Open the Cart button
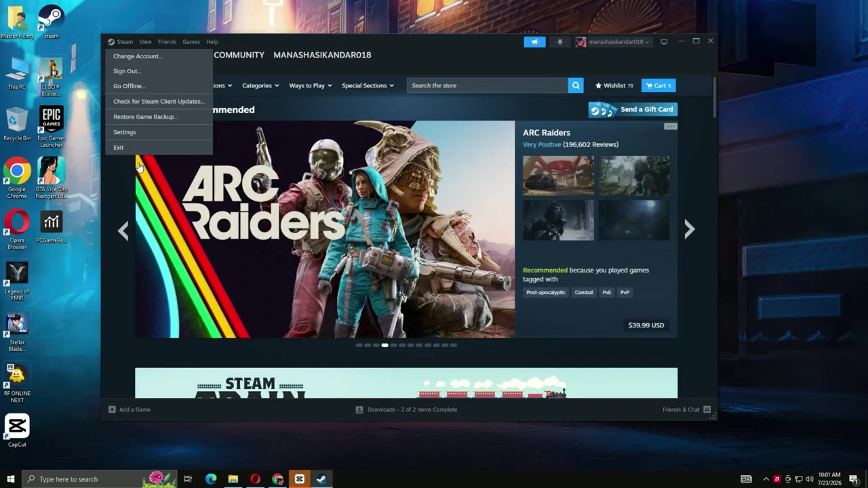This screenshot has width=868, height=488. pyautogui.click(x=658, y=85)
